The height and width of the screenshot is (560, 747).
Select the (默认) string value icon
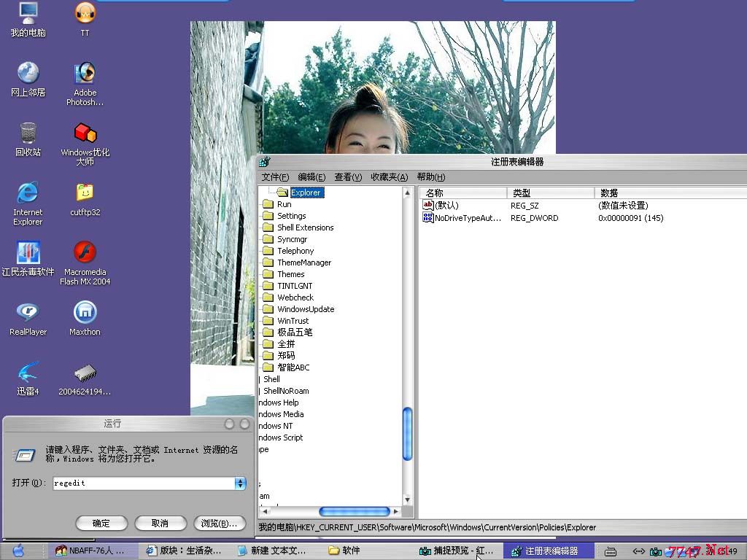(x=427, y=205)
